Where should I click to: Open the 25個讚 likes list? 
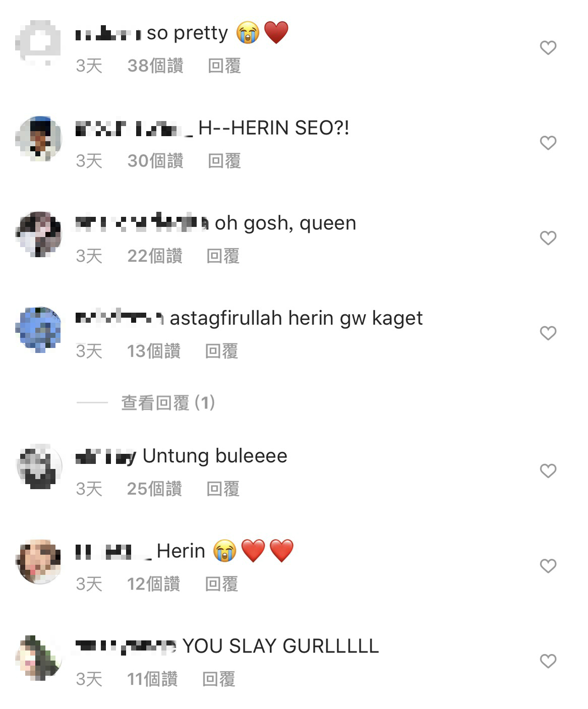point(154,489)
